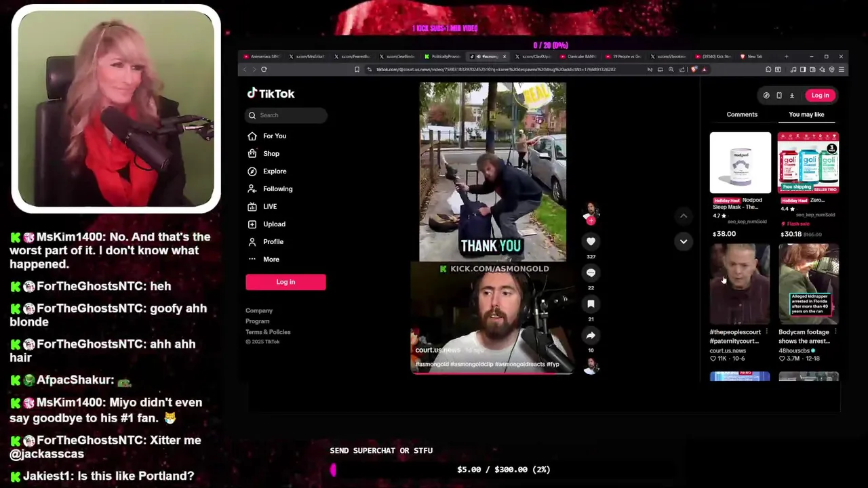Click the 48hourscbs channel name

pyautogui.click(x=794, y=351)
